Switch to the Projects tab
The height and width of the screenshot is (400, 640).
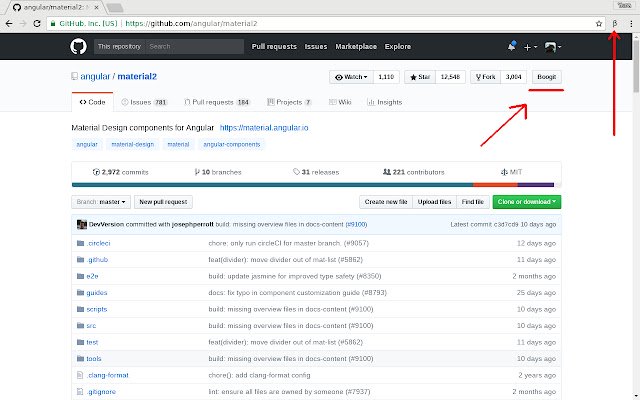[289, 102]
